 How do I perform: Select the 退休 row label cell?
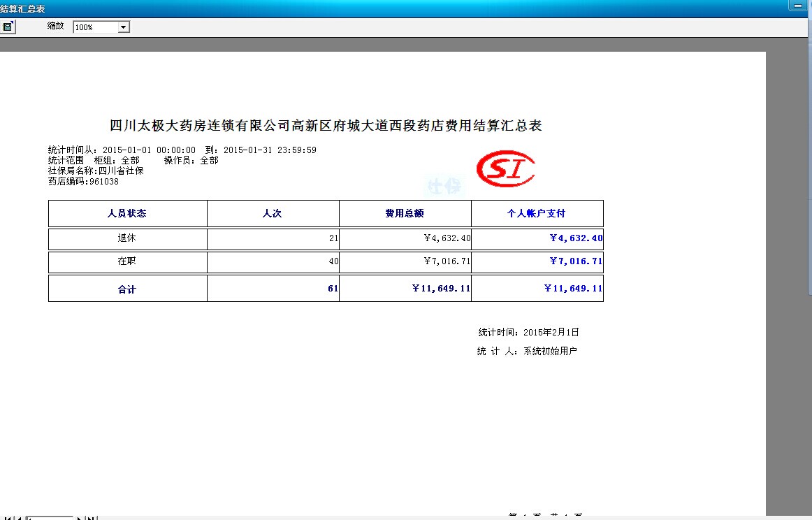127,238
